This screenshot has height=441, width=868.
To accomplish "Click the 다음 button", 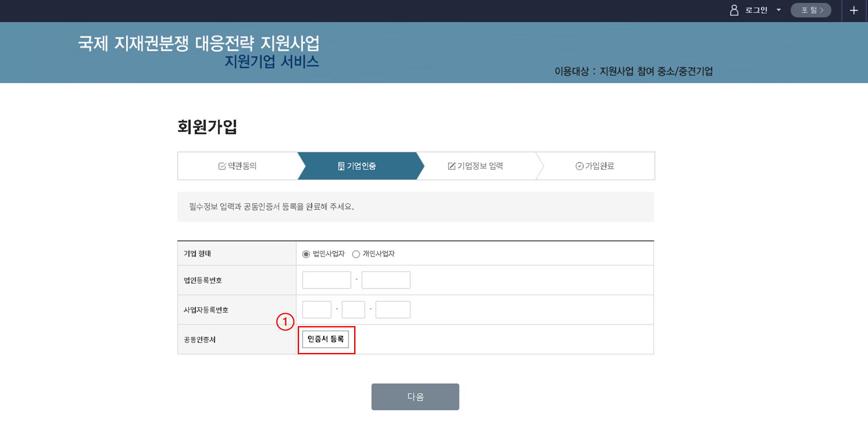I will point(415,397).
